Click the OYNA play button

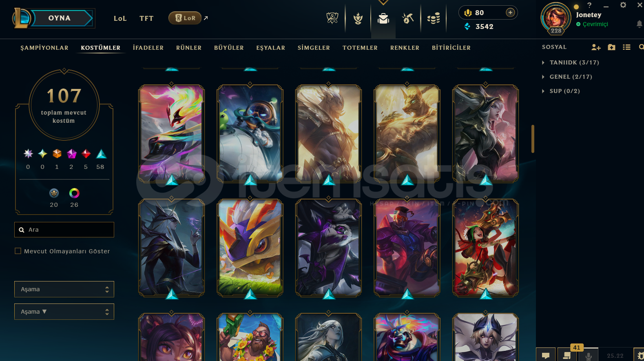tap(60, 18)
